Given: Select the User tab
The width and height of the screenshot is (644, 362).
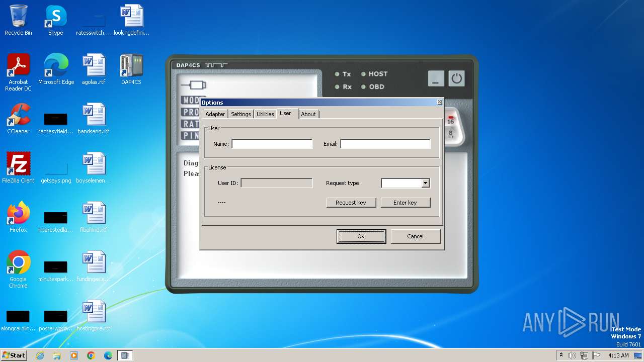Looking at the screenshot, I should pyautogui.click(x=286, y=113).
